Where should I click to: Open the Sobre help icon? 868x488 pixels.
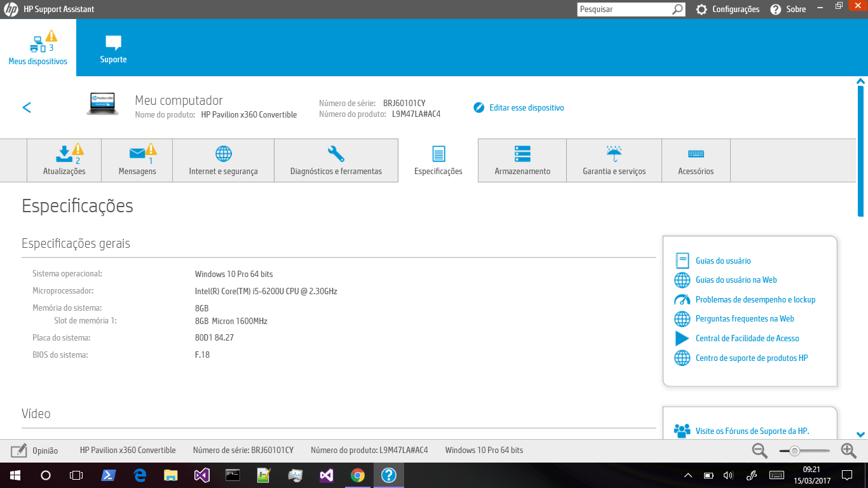(x=776, y=10)
